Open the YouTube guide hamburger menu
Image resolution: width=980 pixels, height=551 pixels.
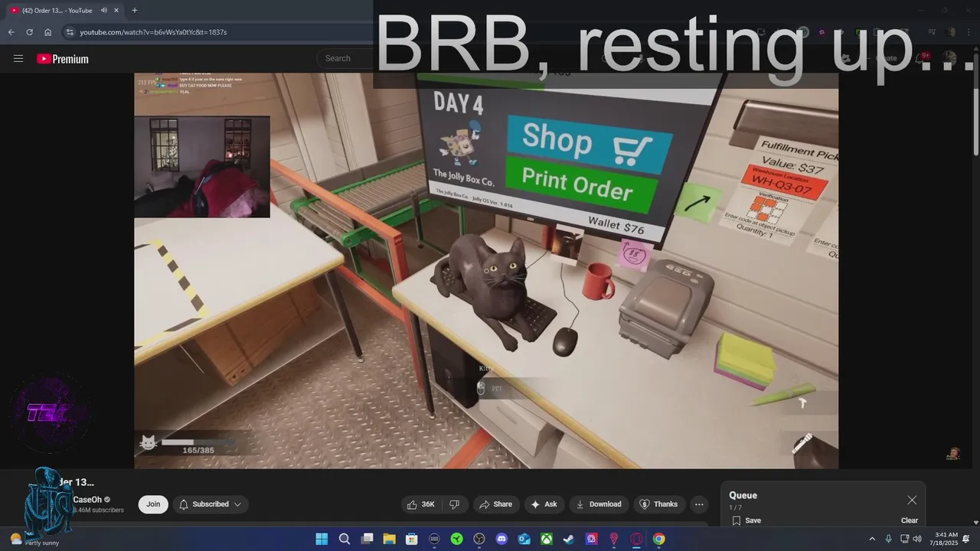[x=18, y=59]
